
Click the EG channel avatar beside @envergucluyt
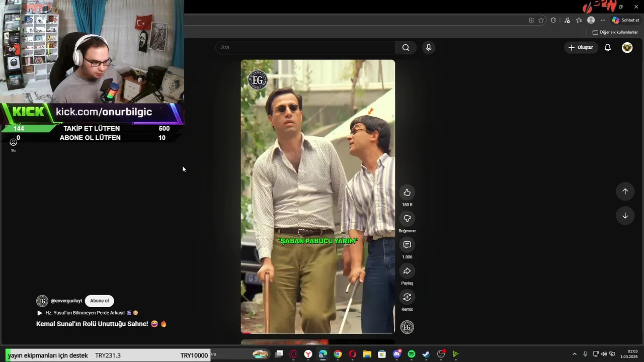tap(42, 301)
